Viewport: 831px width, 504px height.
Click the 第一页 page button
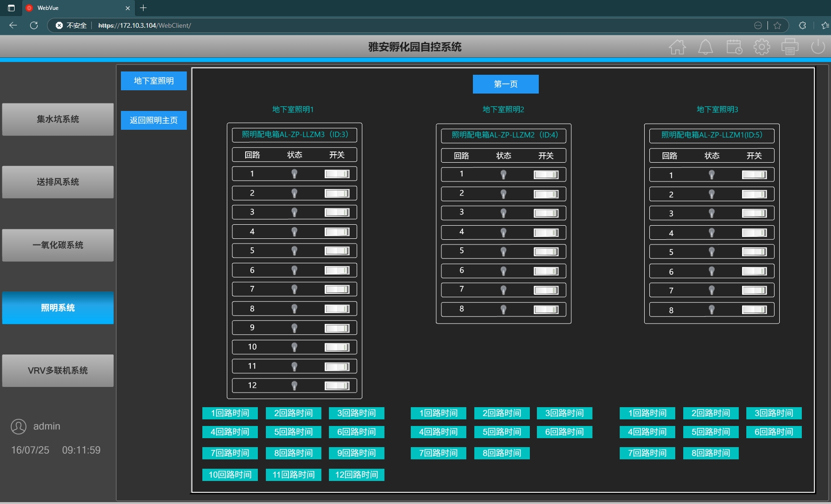(505, 84)
